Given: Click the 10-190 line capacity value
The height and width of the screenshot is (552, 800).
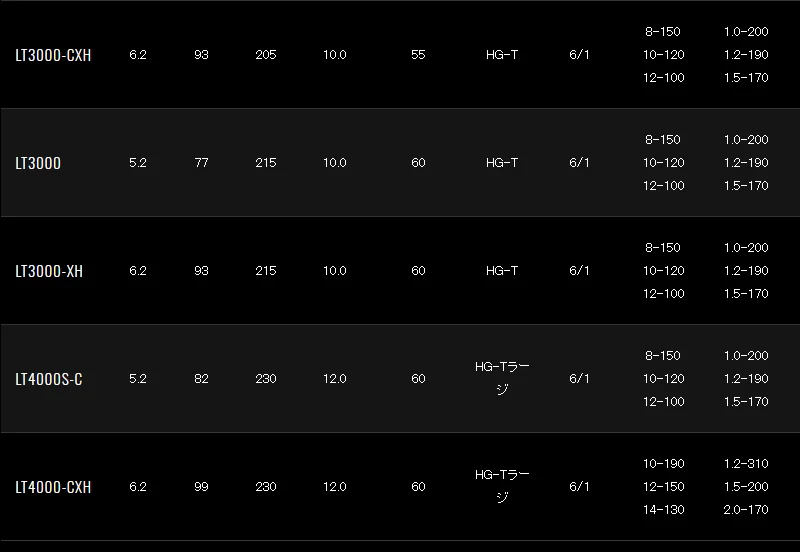Looking at the screenshot, I should click(x=663, y=464).
